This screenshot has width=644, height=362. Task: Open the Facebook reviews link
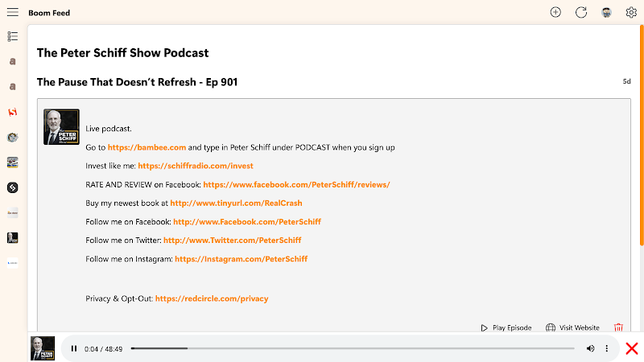pyautogui.click(x=296, y=185)
